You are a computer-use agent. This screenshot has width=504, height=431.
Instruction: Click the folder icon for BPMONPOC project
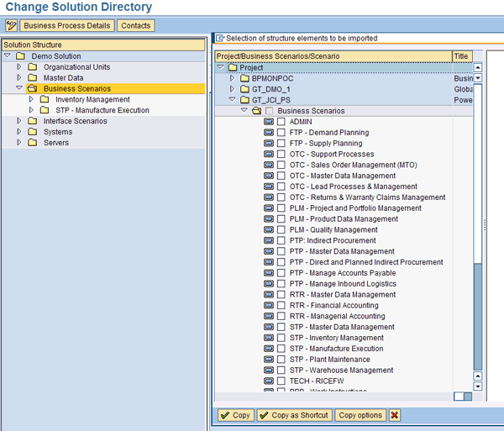[x=245, y=78]
